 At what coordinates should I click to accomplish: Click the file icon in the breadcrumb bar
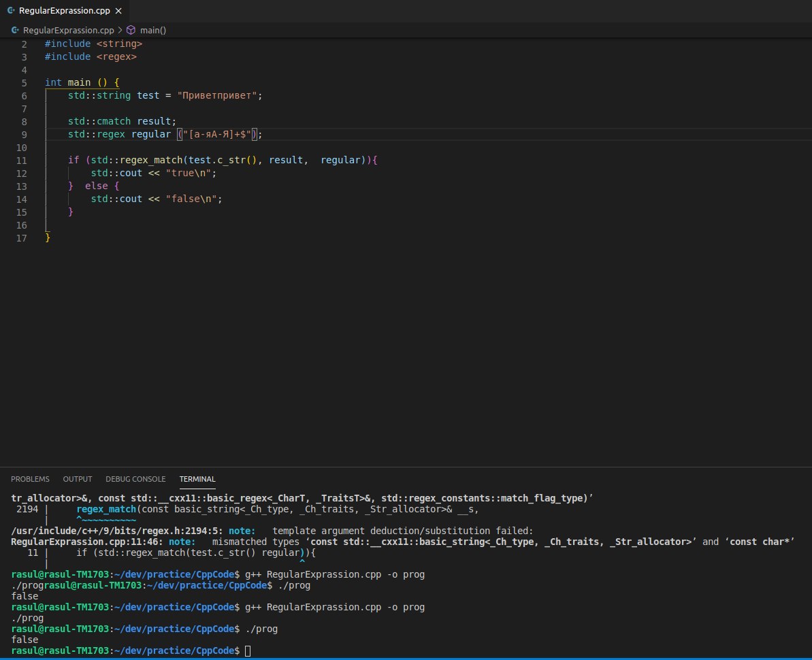[16, 30]
